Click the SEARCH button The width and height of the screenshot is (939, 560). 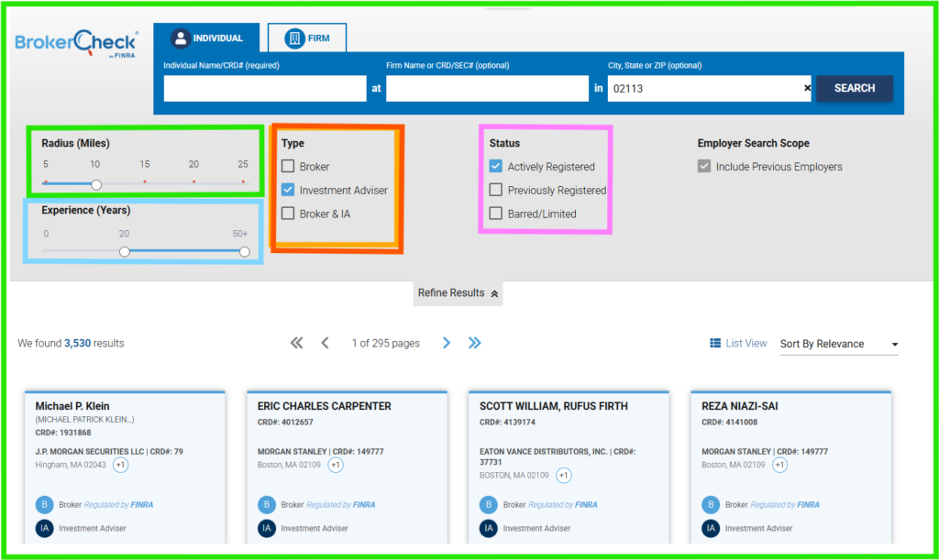(855, 88)
